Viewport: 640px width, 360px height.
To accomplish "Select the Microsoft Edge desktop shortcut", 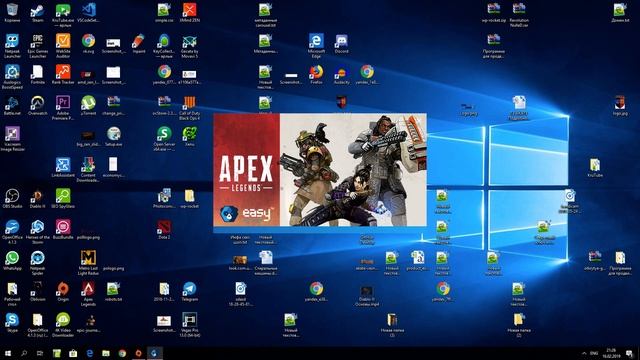I will click(x=316, y=46).
